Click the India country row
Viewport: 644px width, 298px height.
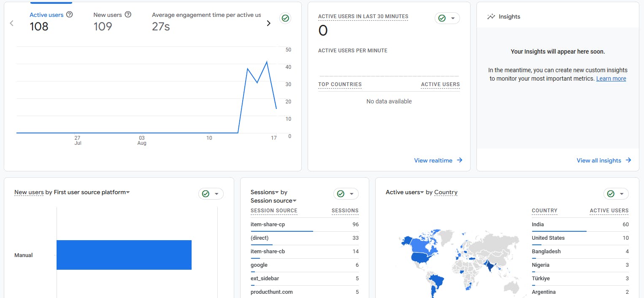coord(580,225)
